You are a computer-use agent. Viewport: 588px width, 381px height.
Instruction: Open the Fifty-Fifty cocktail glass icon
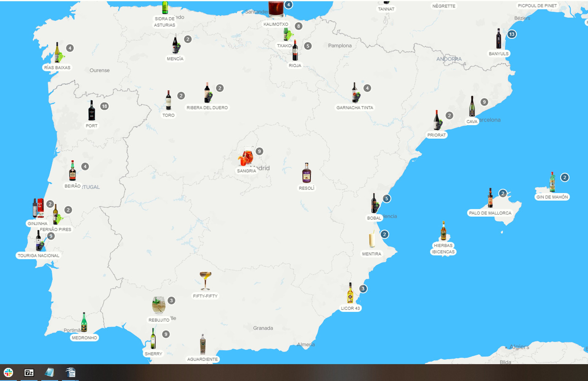click(x=205, y=281)
